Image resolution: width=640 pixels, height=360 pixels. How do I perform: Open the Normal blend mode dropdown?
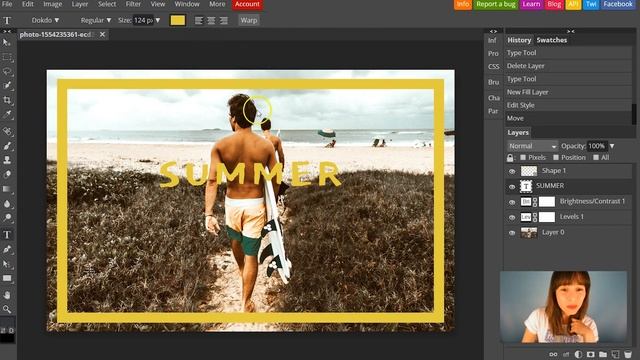pos(533,146)
